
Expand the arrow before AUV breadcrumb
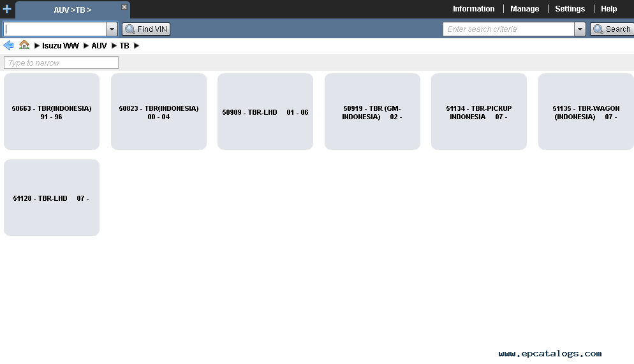(85, 46)
